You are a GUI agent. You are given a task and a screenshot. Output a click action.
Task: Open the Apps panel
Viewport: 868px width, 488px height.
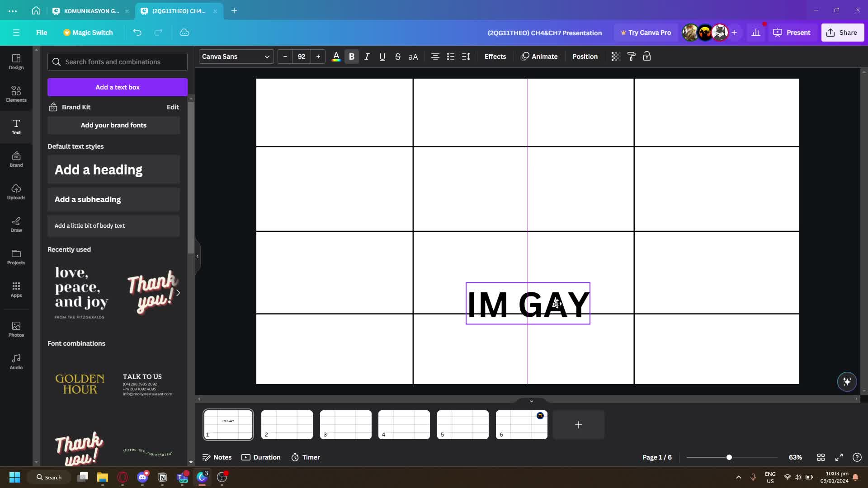coord(16,290)
